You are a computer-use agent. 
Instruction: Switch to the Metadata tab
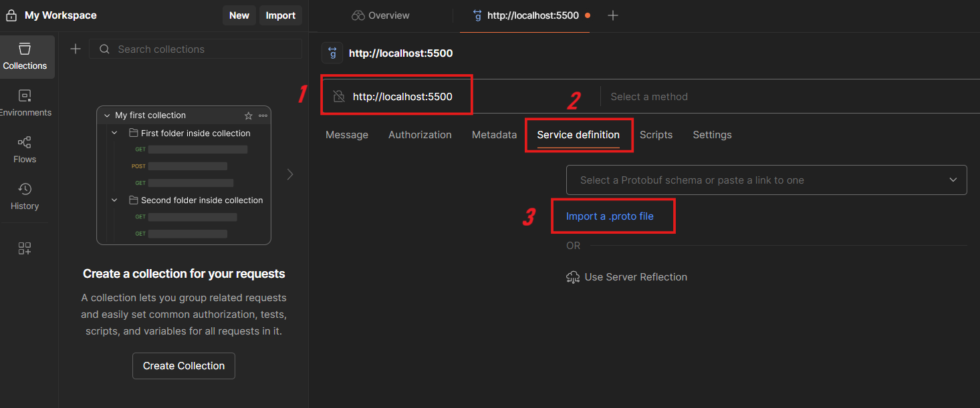click(494, 135)
